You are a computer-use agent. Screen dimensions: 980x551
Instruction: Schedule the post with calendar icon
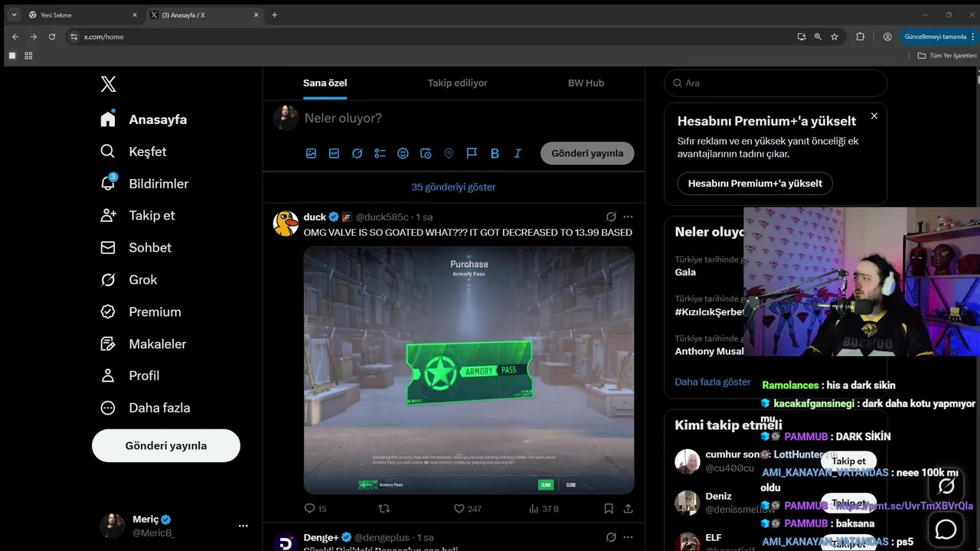coord(426,154)
